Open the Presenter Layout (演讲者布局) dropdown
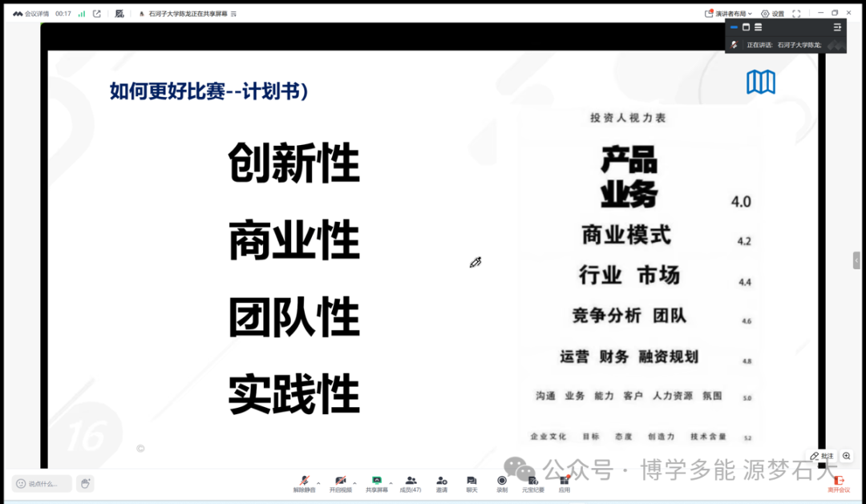 (x=729, y=14)
